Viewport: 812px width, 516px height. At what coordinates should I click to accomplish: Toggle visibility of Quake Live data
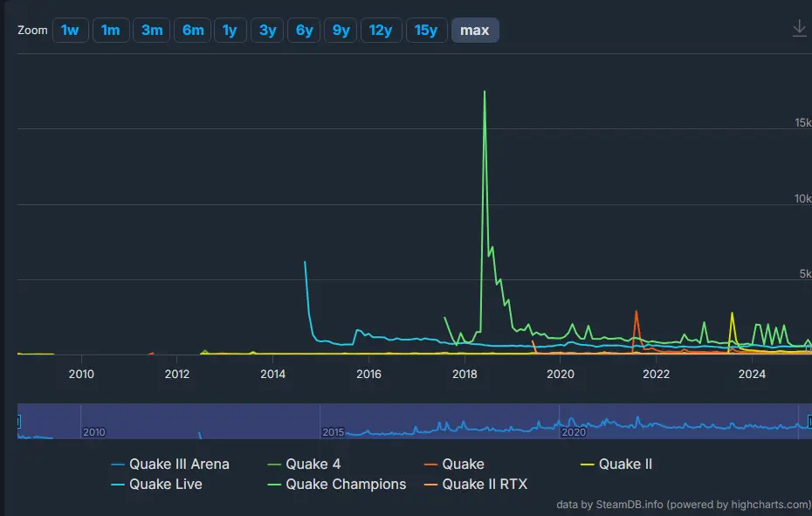[x=165, y=484]
